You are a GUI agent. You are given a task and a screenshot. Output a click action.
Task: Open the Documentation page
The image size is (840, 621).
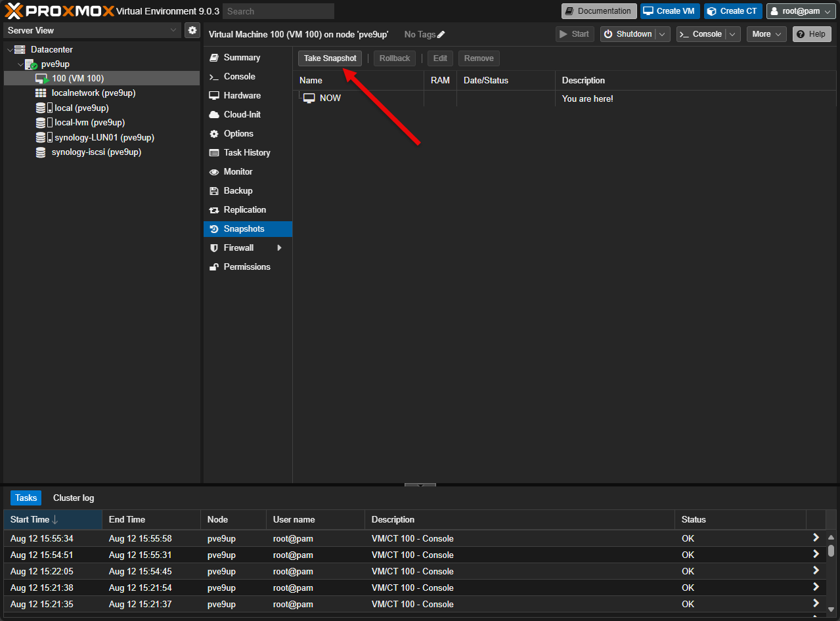click(x=598, y=11)
